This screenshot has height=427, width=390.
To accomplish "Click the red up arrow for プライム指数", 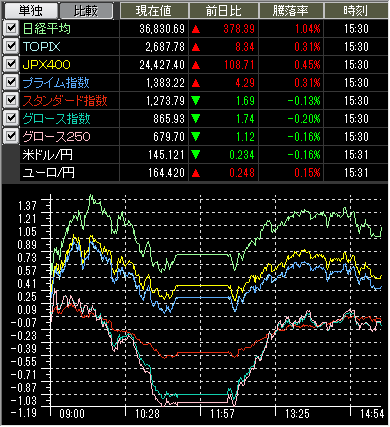I will pos(196,83).
